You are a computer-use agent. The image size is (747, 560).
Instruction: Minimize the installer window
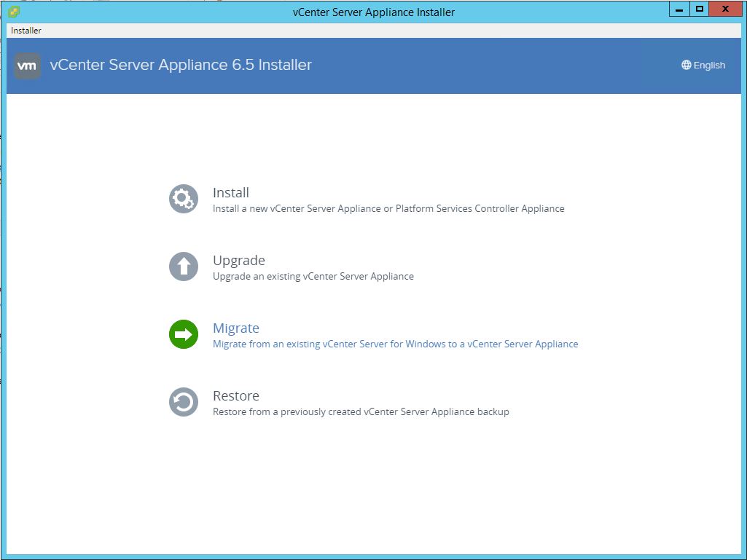[x=679, y=9]
